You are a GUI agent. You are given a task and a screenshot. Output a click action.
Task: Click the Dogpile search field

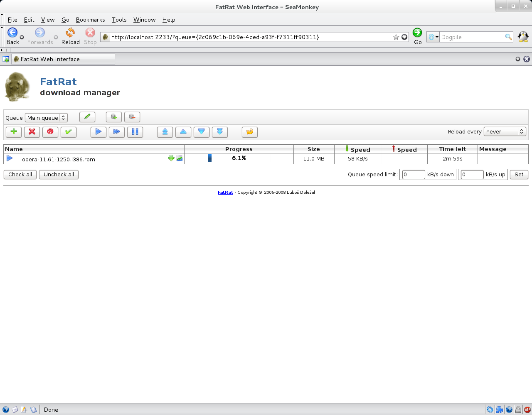472,37
